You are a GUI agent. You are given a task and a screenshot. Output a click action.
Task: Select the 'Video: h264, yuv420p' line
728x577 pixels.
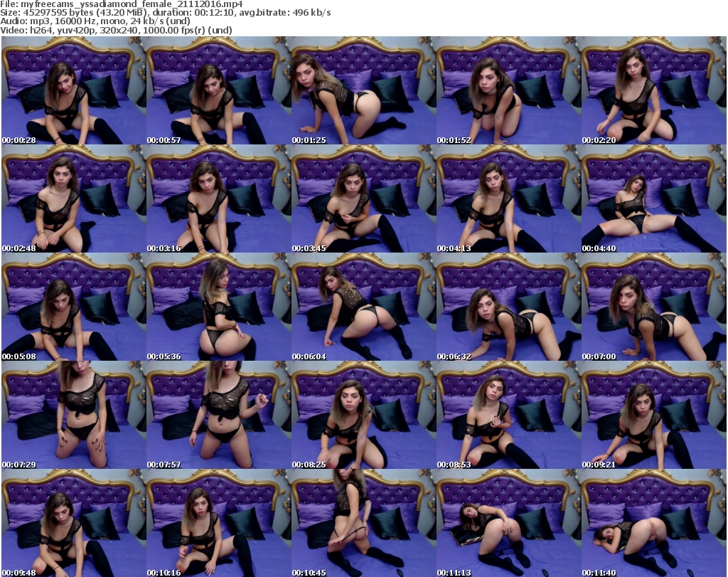(x=116, y=30)
